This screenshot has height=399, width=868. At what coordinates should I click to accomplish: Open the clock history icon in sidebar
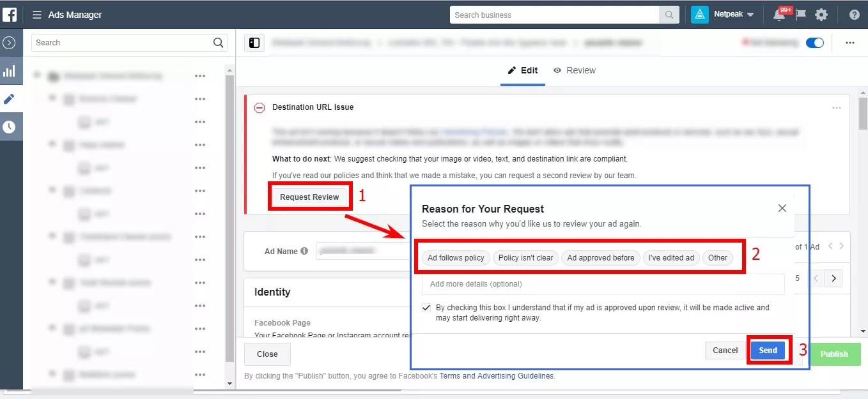(9, 127)
